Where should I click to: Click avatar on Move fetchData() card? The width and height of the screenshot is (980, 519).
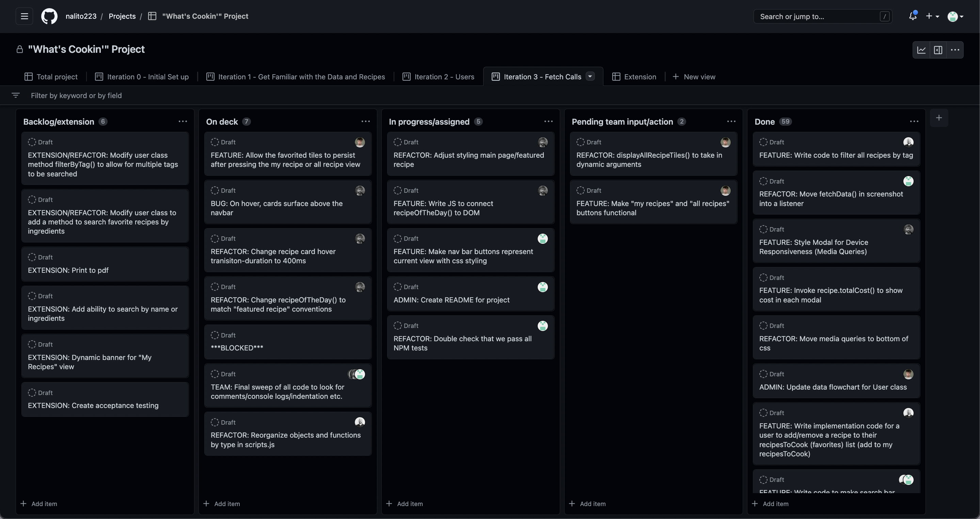point(908,181)
